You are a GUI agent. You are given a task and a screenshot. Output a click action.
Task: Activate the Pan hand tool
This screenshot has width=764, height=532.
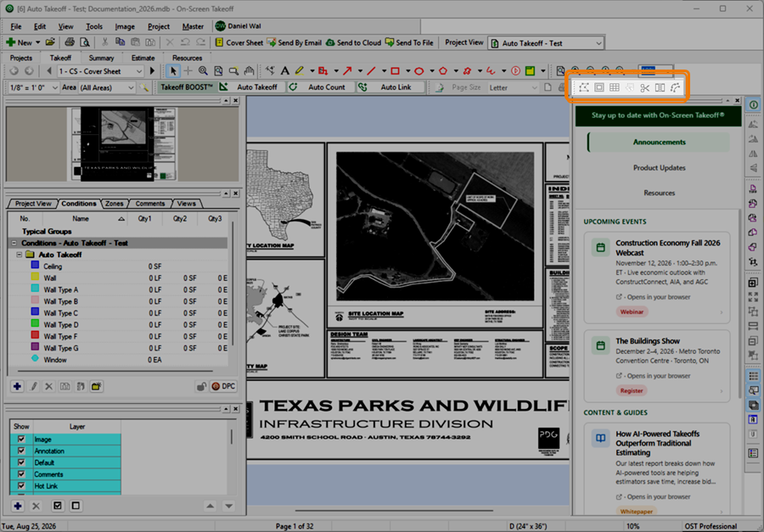click(x=249, y=71)
